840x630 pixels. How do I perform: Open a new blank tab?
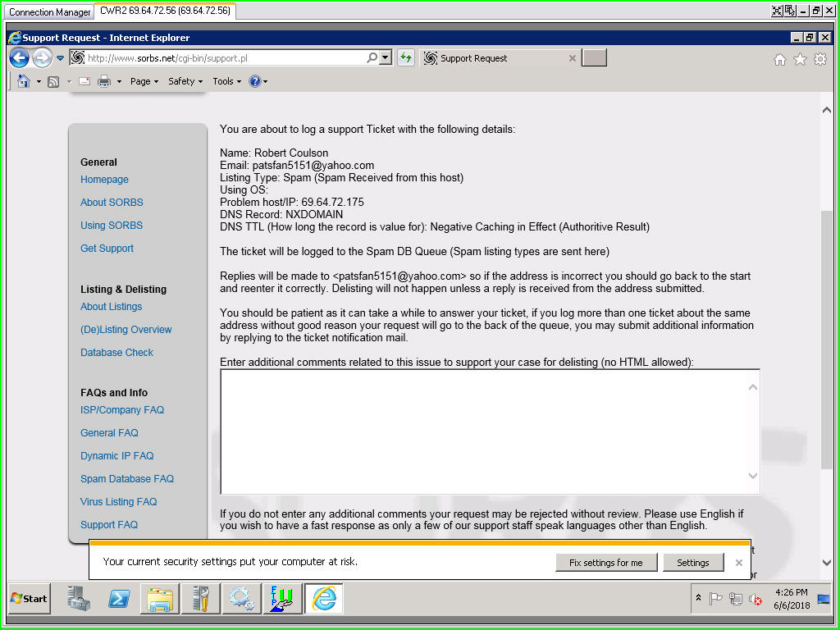coord(594,57)
